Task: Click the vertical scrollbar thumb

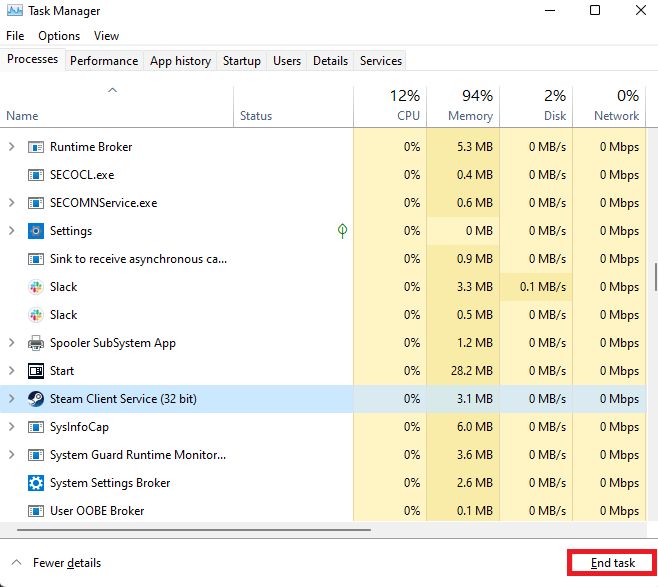Action: [655, 274]
